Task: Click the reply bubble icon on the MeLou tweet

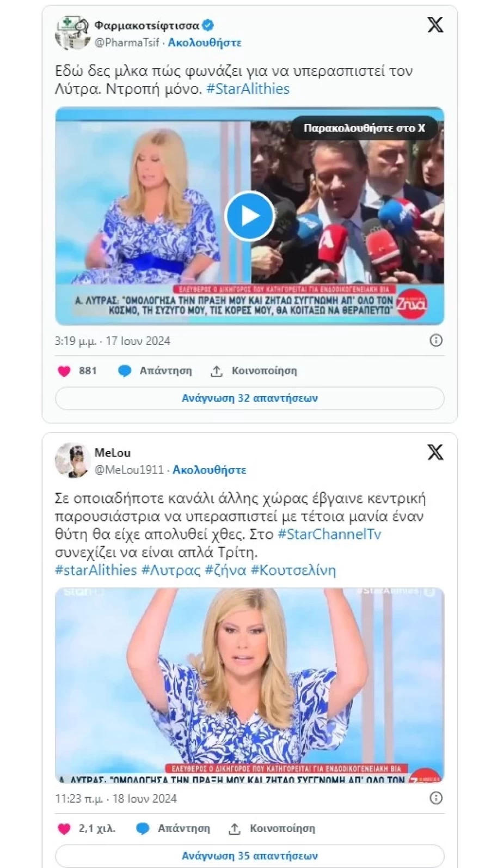Action: (x=143, y=829)
